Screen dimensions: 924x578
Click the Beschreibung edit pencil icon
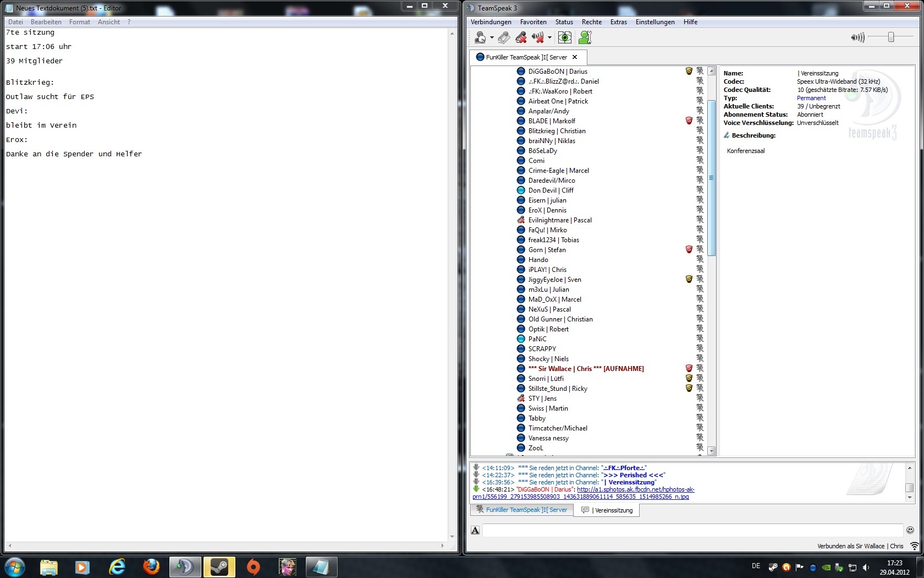[727, 135]
